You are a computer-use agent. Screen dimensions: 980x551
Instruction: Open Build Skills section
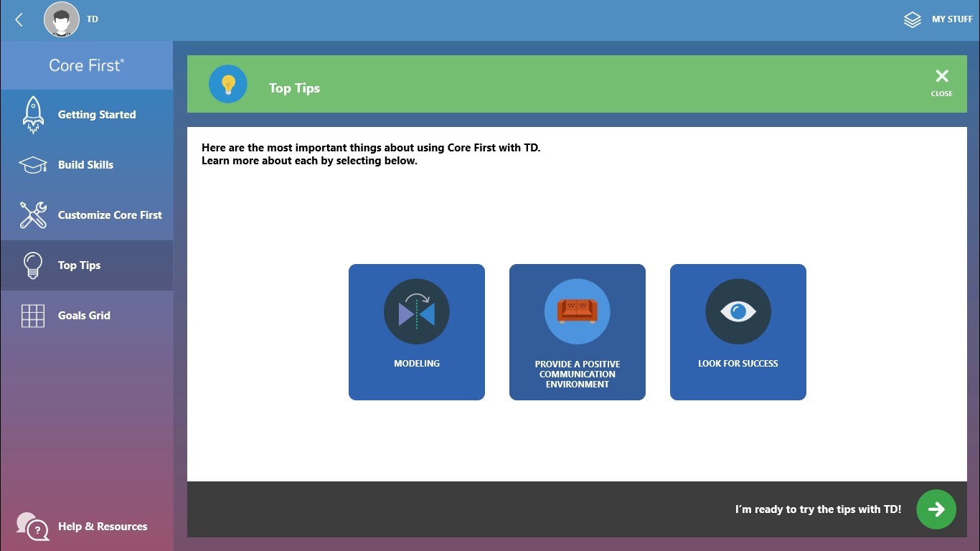tap(87, 165)
